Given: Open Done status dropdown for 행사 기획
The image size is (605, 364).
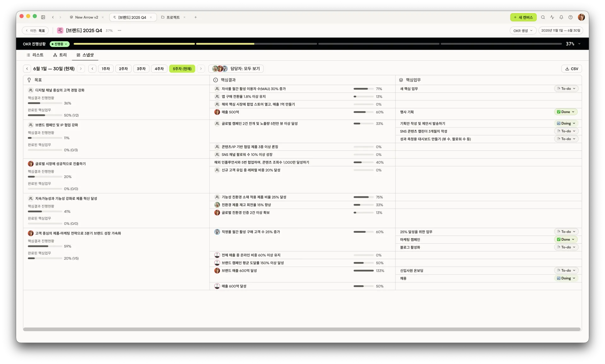Looking at the screenshot, I should pos(566,112).
